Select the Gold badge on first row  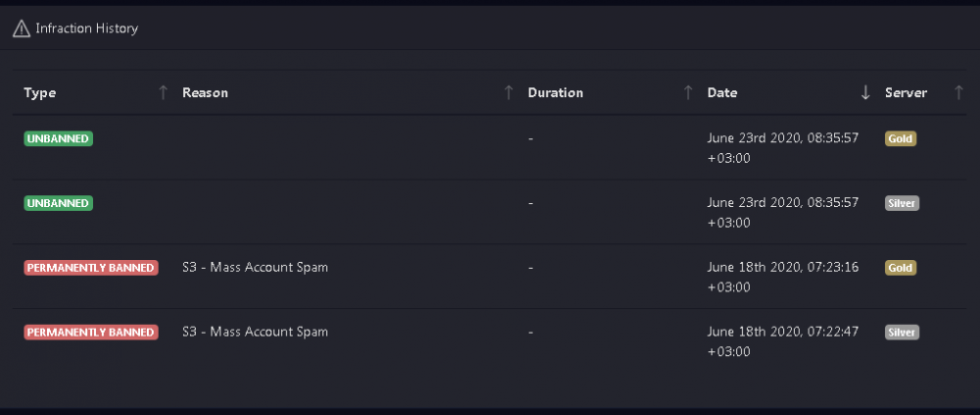click(x=901, y=139)
